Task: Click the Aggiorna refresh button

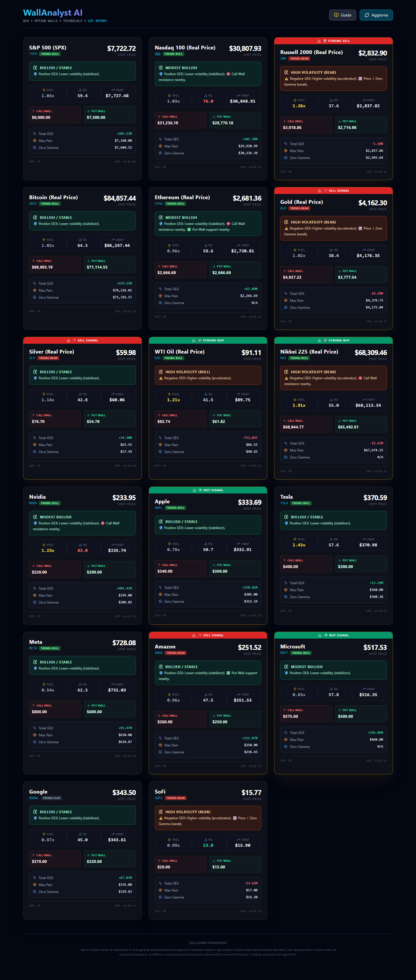Action: (x=376, y=15)
